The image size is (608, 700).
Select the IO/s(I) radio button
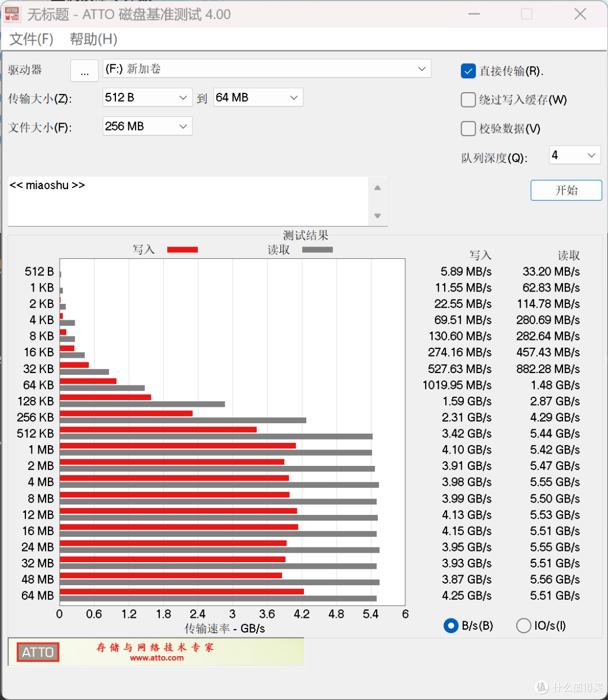point(524,626)
